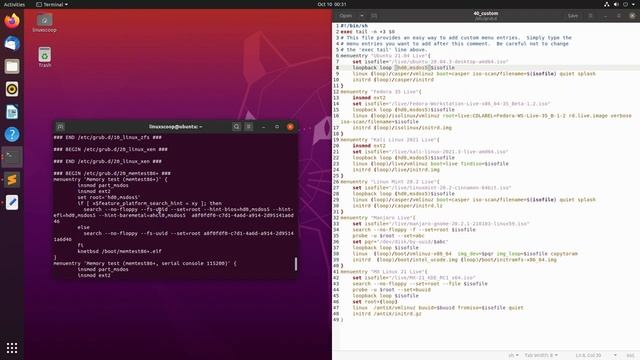Open the dropdown next to INS indicator
Viewport: 640px width, 360px height.
click(x=615, y=355)
